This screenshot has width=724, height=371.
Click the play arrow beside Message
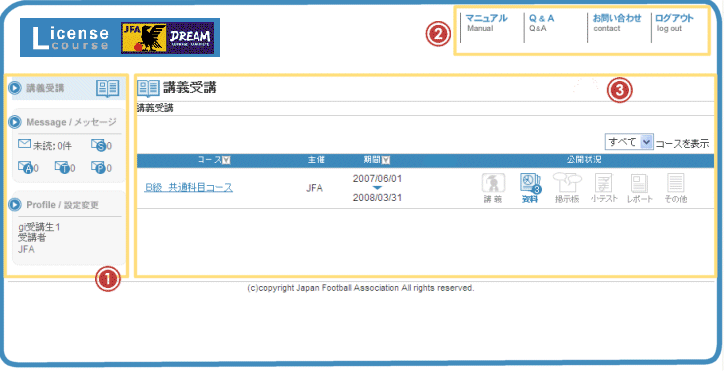point(15,122)
